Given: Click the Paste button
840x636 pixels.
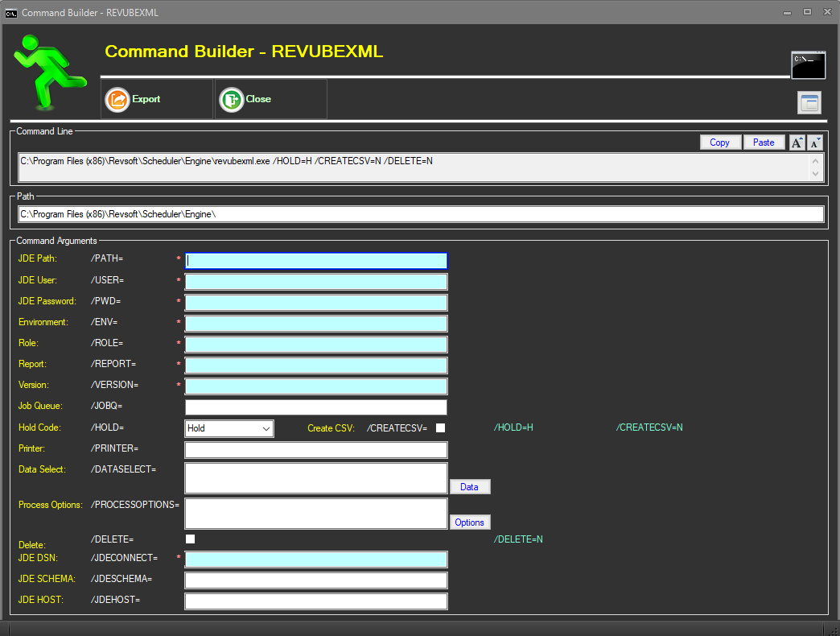Looking at the screenshot, I should 763,142.
